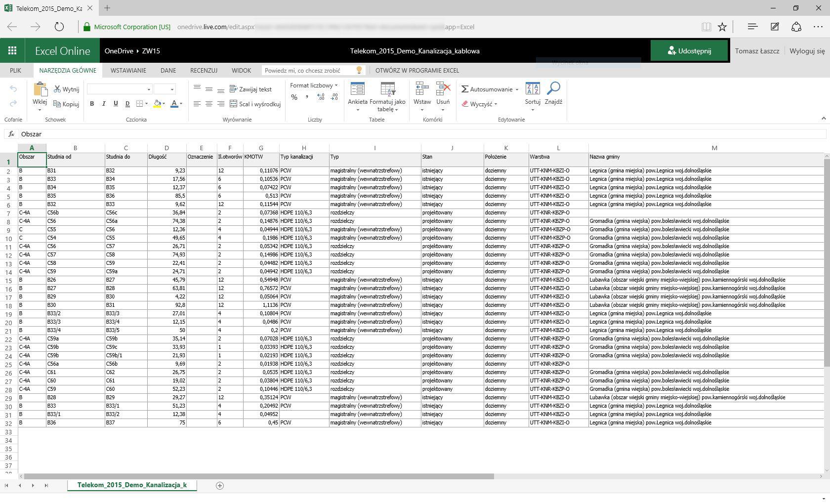Click the formula bar input
This screenshot has height=504, width=830.
(422, 134)
